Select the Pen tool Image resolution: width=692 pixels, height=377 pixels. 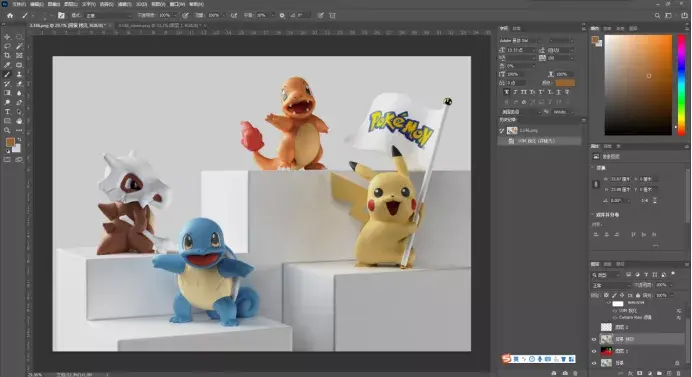click(19, 102)
